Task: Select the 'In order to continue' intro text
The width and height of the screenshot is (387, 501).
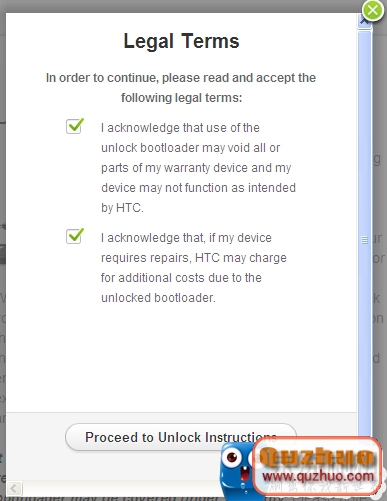Action: point(181,88)
